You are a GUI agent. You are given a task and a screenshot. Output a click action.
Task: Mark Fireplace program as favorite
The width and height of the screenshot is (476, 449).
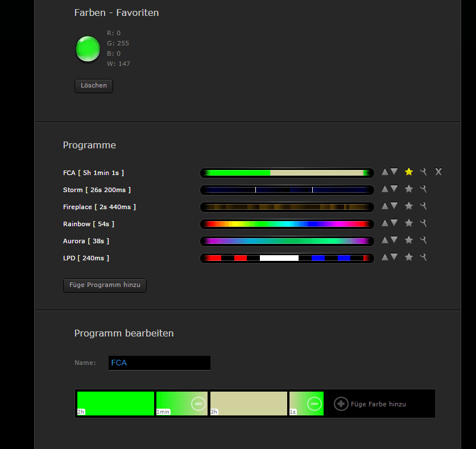pyautogui.click(x=408, y=206)
